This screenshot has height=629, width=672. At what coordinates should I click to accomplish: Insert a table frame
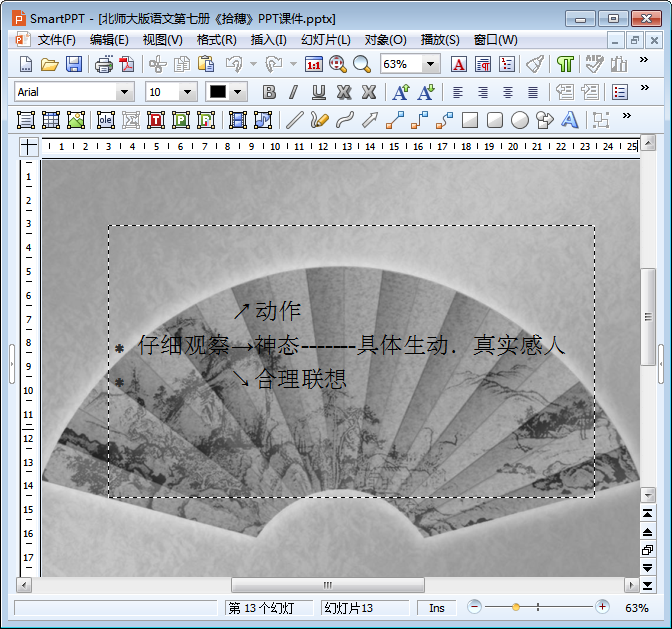tap(51, 120)
